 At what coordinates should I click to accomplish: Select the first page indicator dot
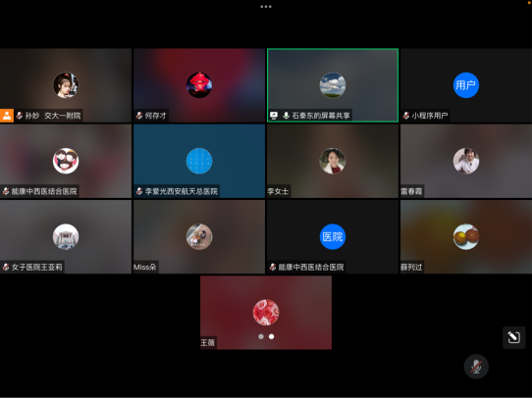(x=261, y=336)
